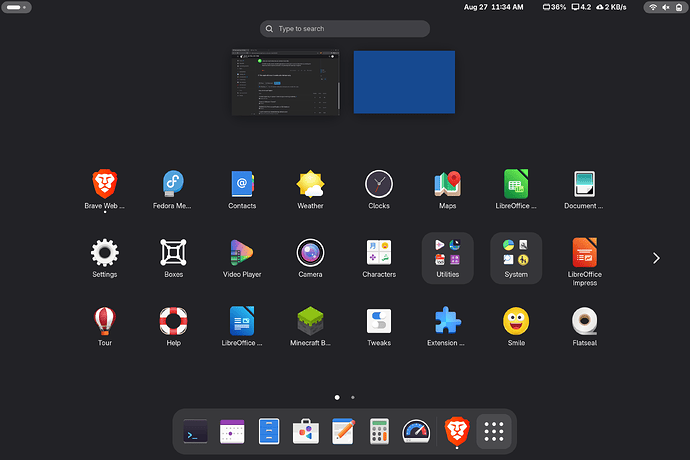690x460 pixels.
Task: Launch LibreOffice Impress
Action: [x=584, y=261]
